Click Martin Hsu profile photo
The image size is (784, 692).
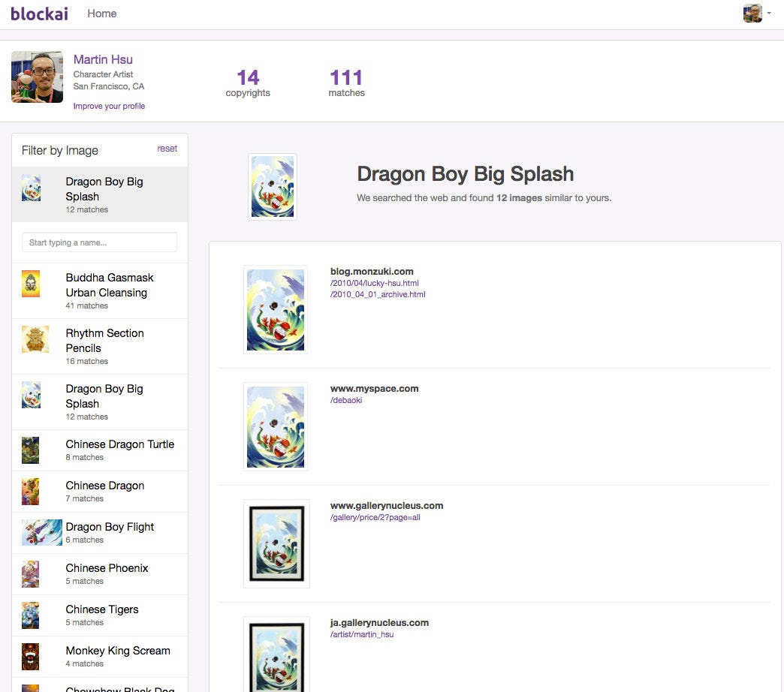(37, 77)
